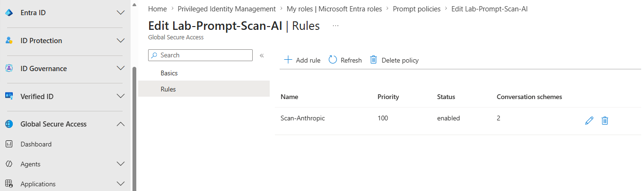Image resolution: width=644 pixels, height=191 pixels.
Task: Click the priority value 100
Action: 383,118
